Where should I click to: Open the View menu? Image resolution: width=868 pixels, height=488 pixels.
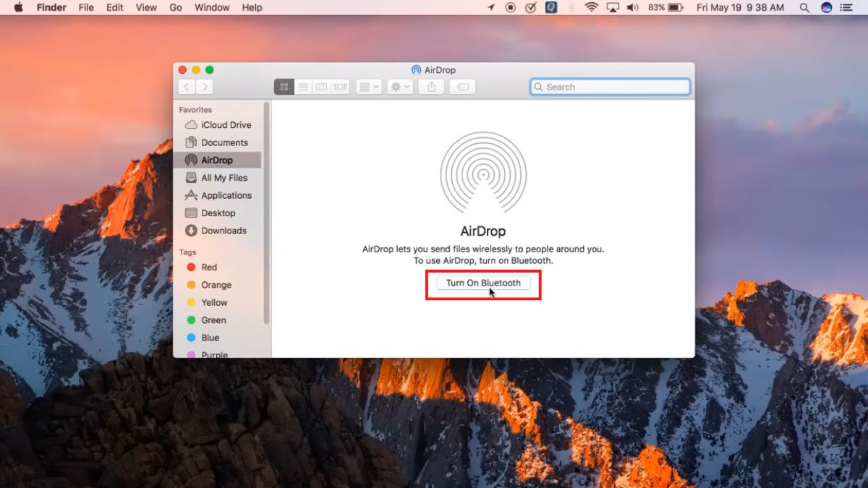coord(146,7)
